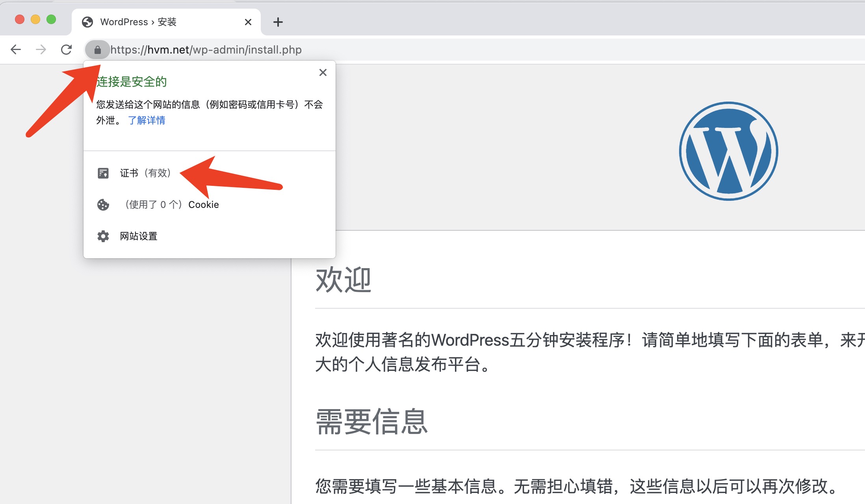Open 证书（有效） certificate entry
The width and height of the screenshot is (865, 504).
pyautogui.click(x=145, y=173)
